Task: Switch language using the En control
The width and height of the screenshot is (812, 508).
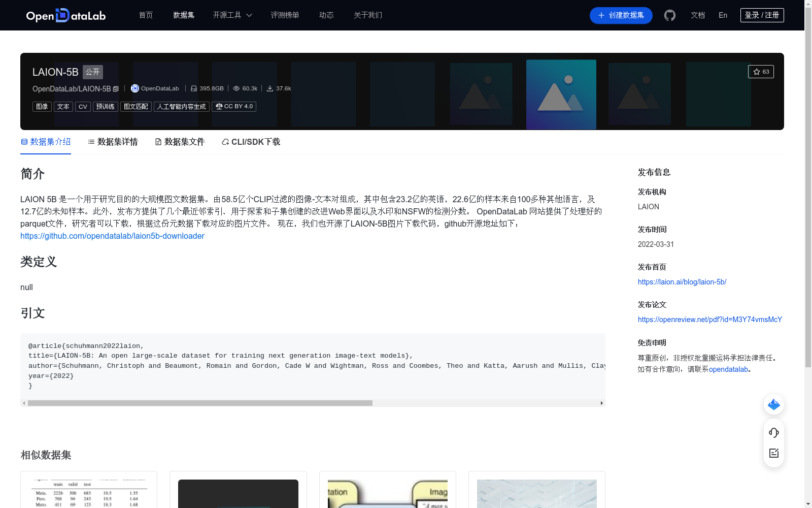Action: coord(723,15)
